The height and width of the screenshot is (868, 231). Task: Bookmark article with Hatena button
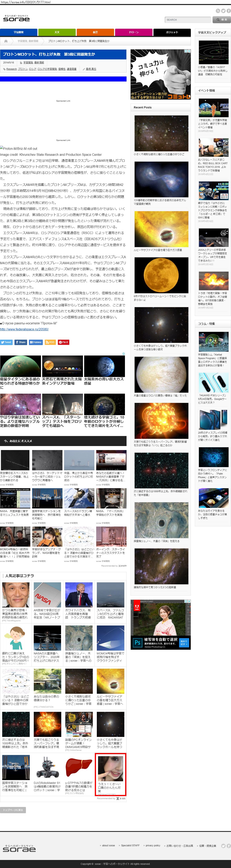[36, 342]
